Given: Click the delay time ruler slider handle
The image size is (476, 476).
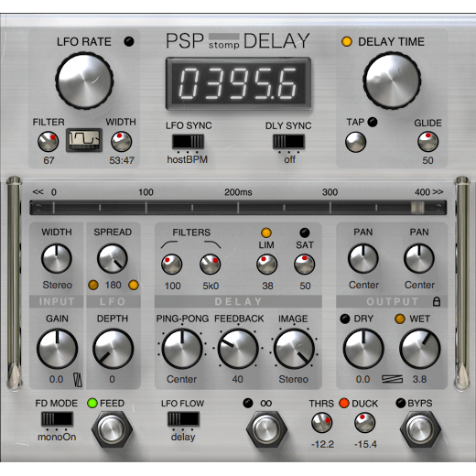Looking at the screenshot, I should tap(417, 208).
